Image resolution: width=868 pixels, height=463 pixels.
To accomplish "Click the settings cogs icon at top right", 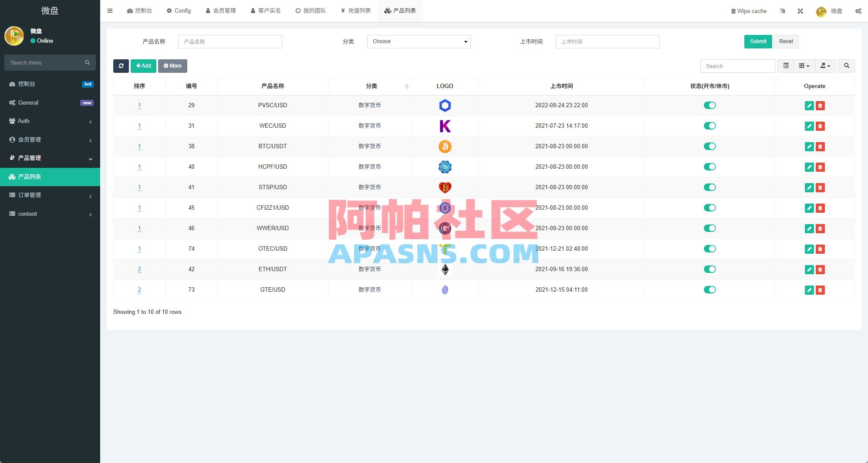I will click(x=858, y=11).
